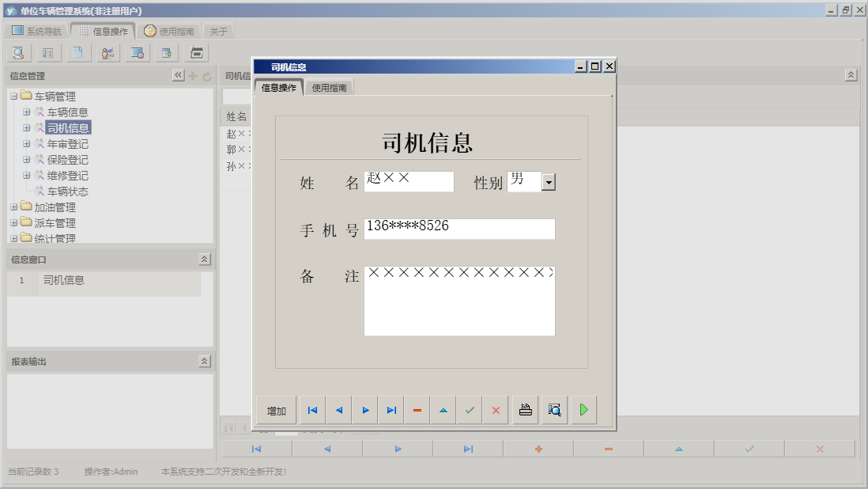Click the 手机号 input field
The image size is (868, 489).
click(459, 229)
